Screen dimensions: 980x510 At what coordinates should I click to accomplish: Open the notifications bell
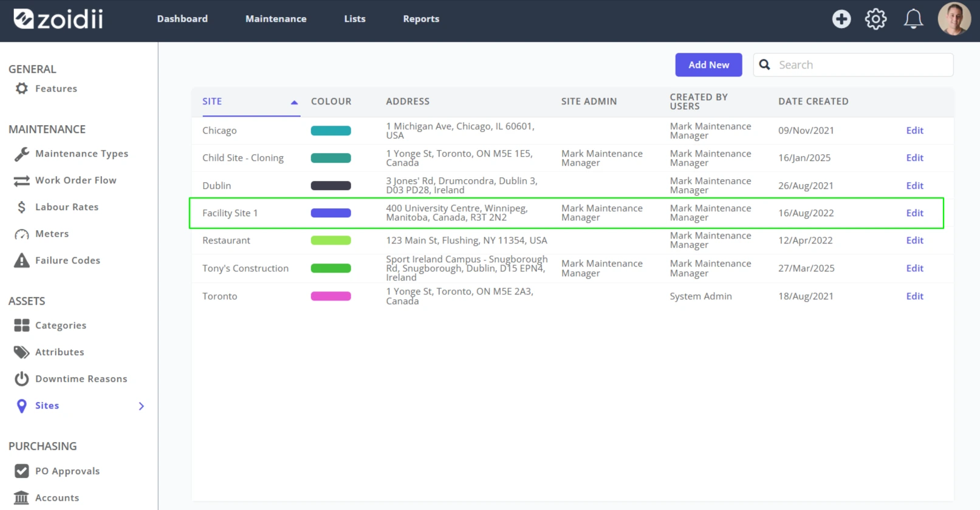[x=913, y=19]
